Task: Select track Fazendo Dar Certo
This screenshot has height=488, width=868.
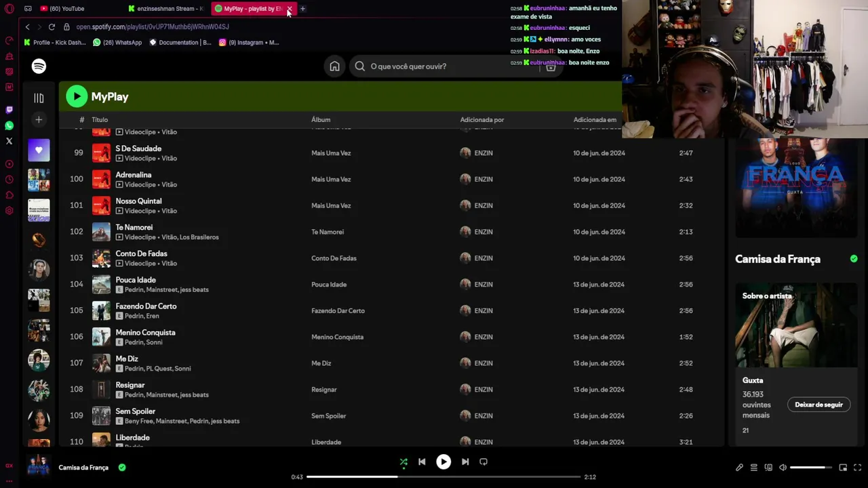Action: [391, 310]
